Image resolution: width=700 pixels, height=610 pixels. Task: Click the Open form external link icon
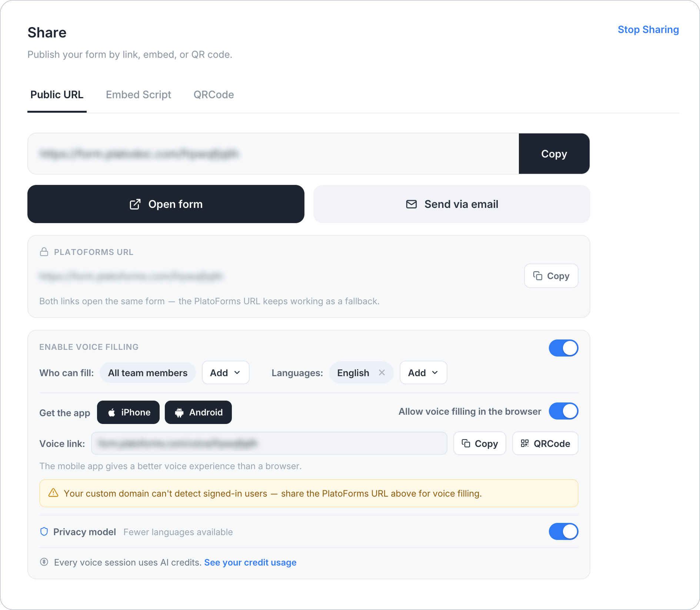(135, 204)
